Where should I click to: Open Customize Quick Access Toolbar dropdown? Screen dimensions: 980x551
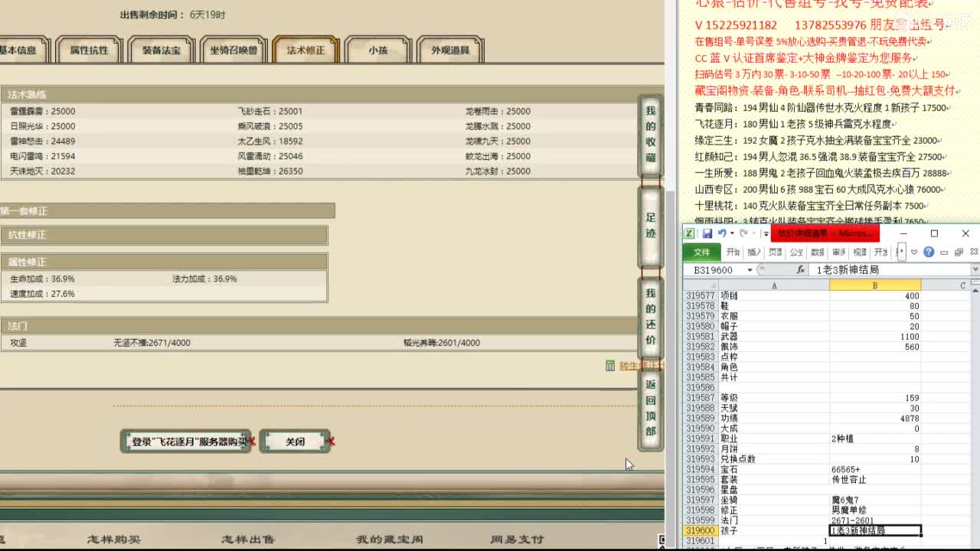click(x=765, y=234)
